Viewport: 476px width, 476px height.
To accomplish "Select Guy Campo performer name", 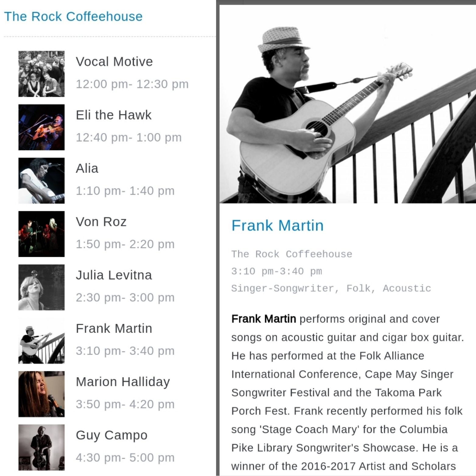I will pos(111,435).
